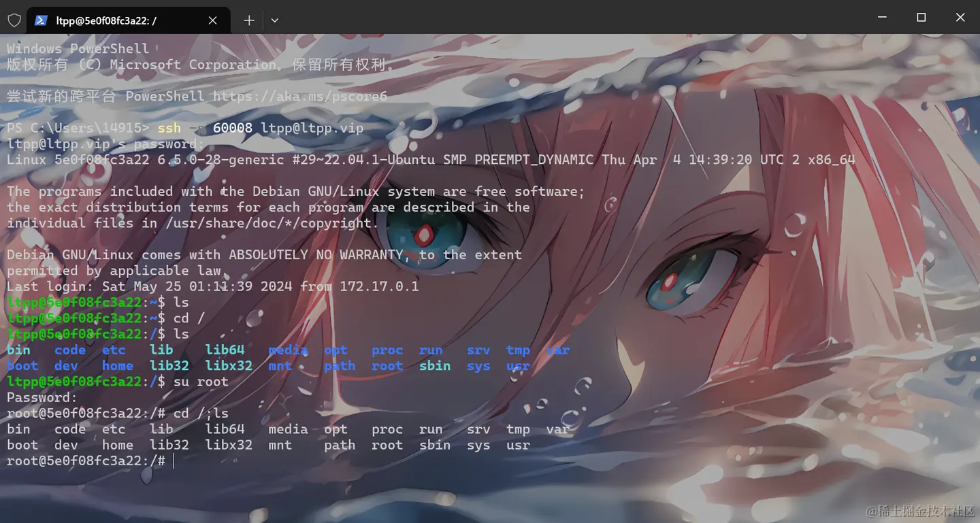The image size is (980, 523).
Task: Click the yellow 'ssh' command word
Action: point(169,128)
